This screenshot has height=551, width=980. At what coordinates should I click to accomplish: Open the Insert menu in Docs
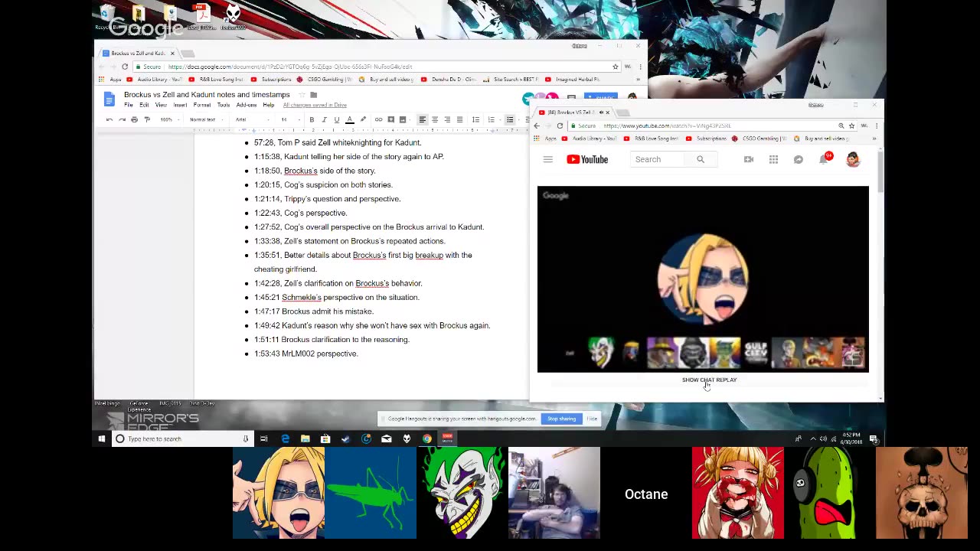(180, 105)
